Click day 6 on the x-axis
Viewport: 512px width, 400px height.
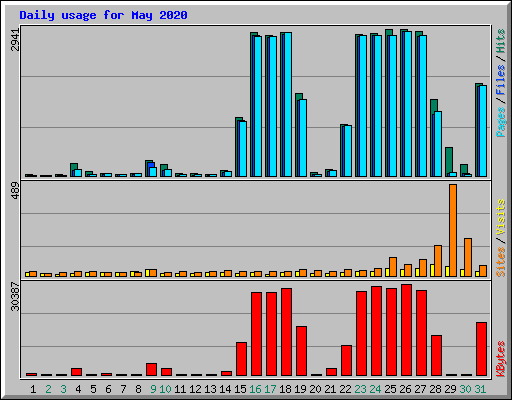click(108, 389)
